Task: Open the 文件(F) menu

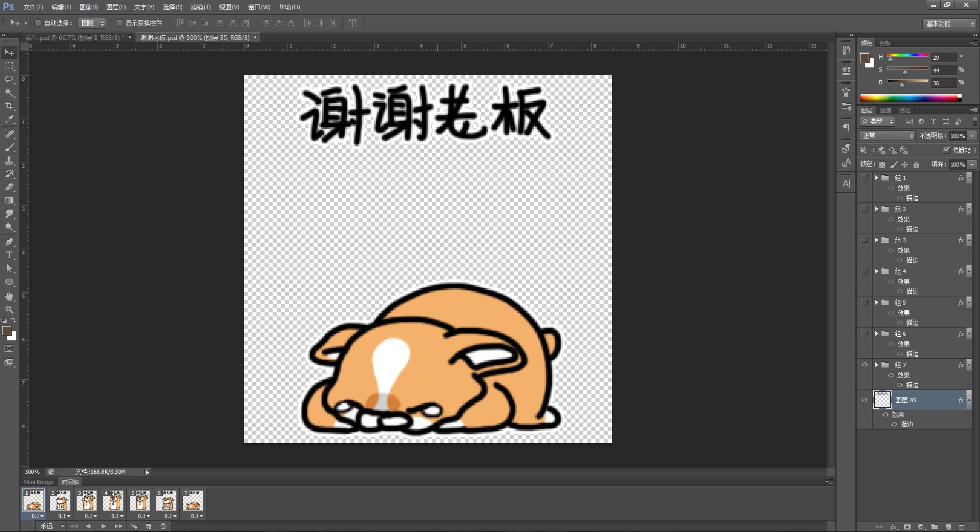Action: click(x=33, y=7)
